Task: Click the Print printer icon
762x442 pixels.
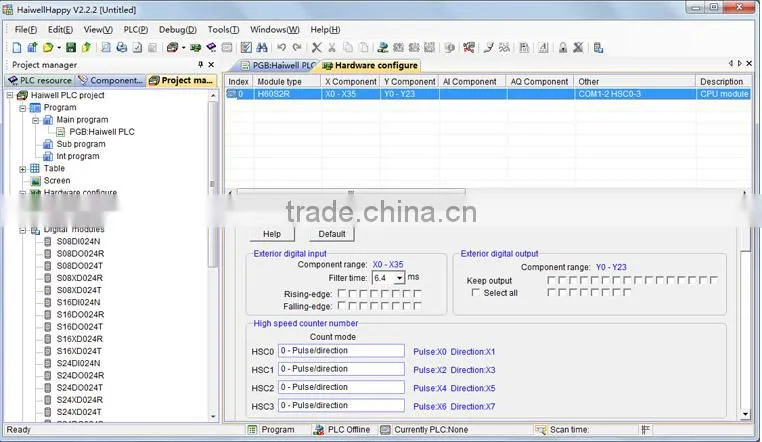Action: 121,48
